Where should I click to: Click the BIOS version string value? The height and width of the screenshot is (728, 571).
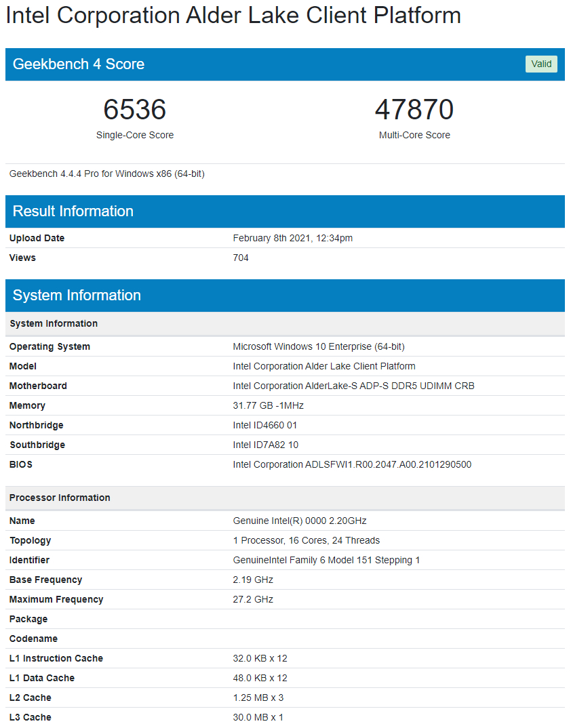pyautogui.click(x=352, y=465)
